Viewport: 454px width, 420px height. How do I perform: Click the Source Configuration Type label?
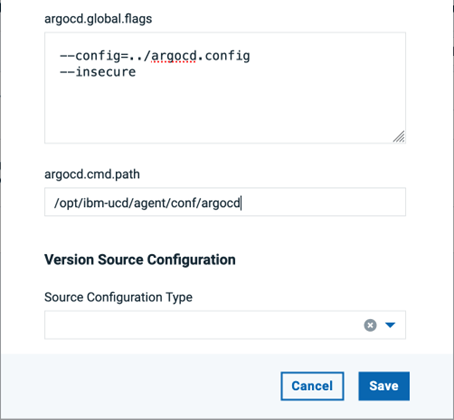(x=118, y=297)
